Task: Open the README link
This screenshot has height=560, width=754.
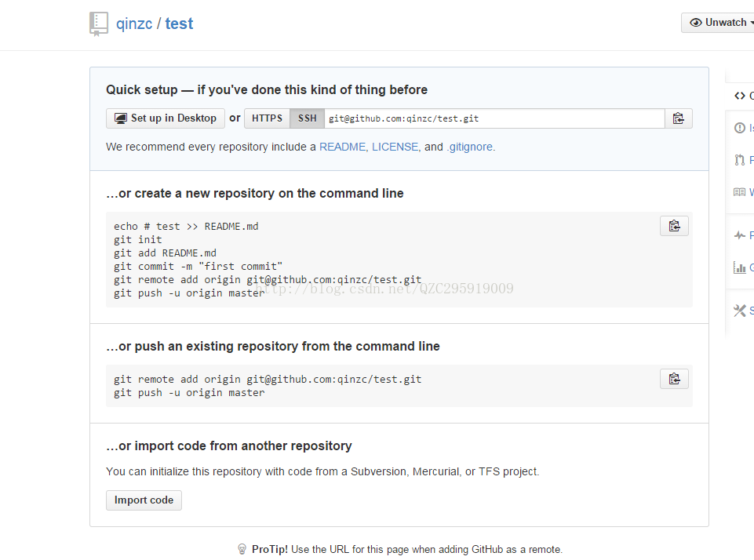Action: (x=342, y=147)
